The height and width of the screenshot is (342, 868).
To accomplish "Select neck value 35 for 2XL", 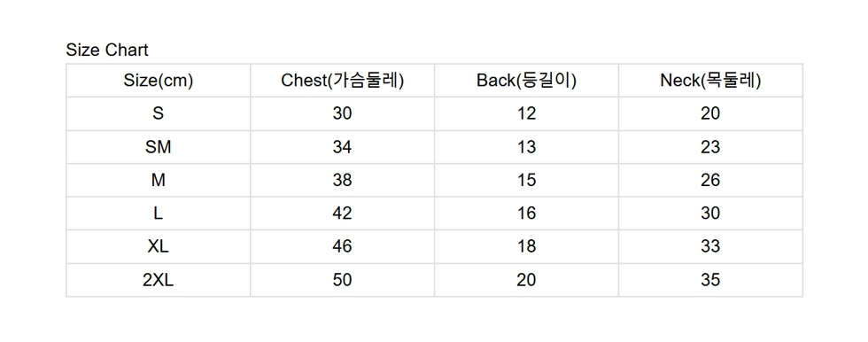I will pyautogui.click(x=710, y=280).
